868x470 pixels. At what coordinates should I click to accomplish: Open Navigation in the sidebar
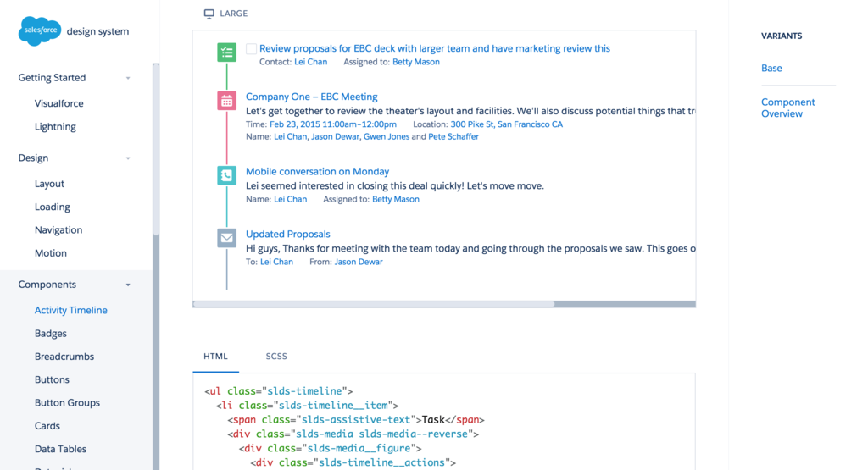tap(58, 230)
